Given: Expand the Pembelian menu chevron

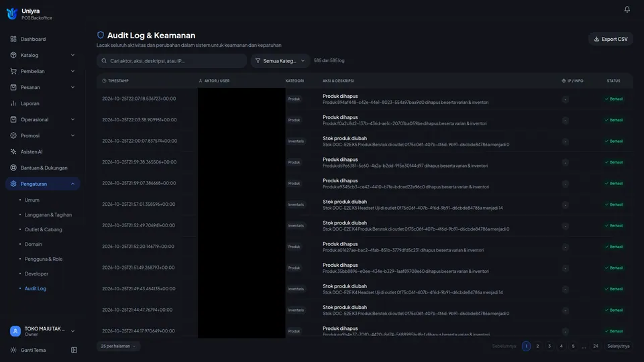Looking at the screenshot, I should tap(72, 71).
